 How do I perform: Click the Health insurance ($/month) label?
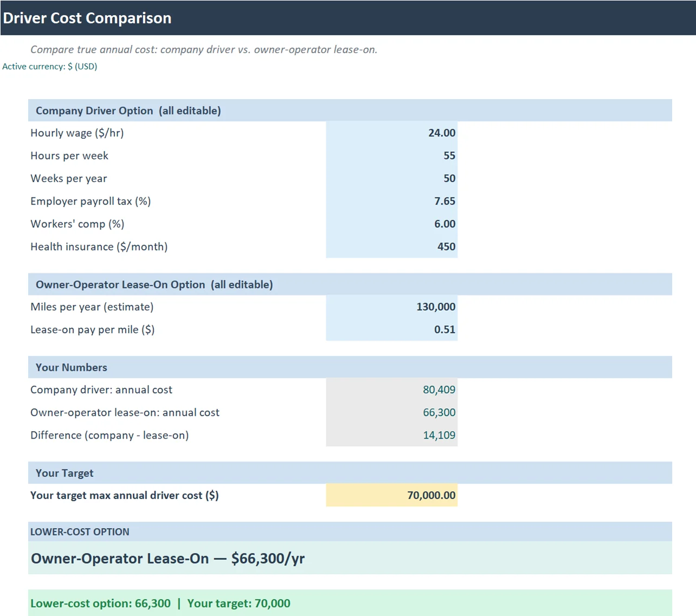click(x=99, y=247)
